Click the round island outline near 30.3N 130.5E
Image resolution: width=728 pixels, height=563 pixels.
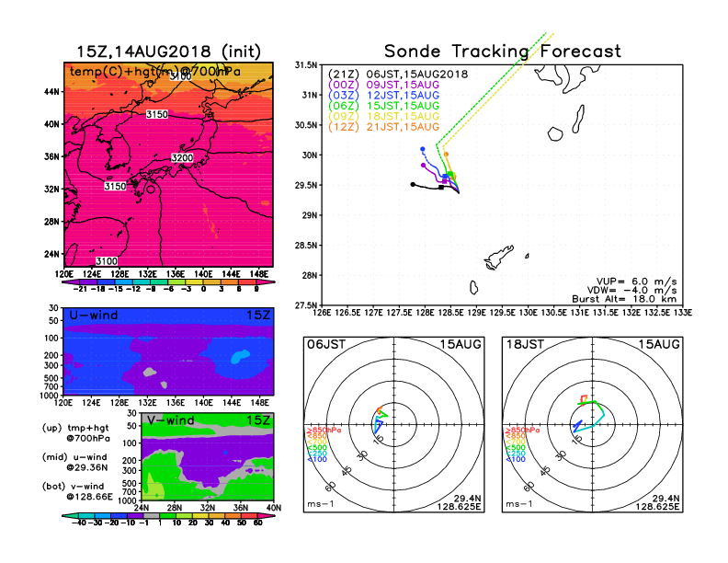tap(555, 134)
